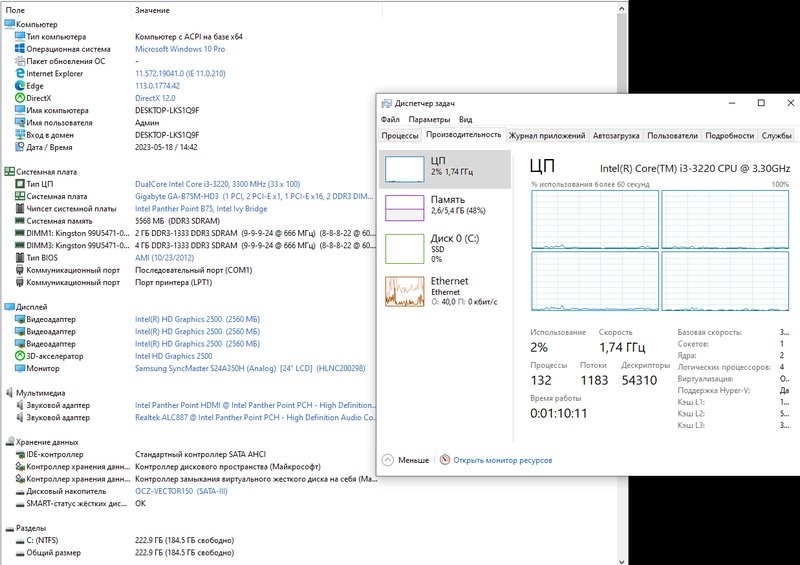Click the DESKTOP-LKS1Q9F value beside Имя компьютера
This screenshot has width=800, height=565.
(167, 110)
